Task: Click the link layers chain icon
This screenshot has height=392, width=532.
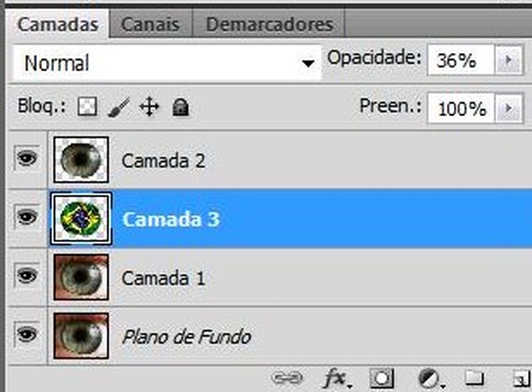Action: [287, 378]
